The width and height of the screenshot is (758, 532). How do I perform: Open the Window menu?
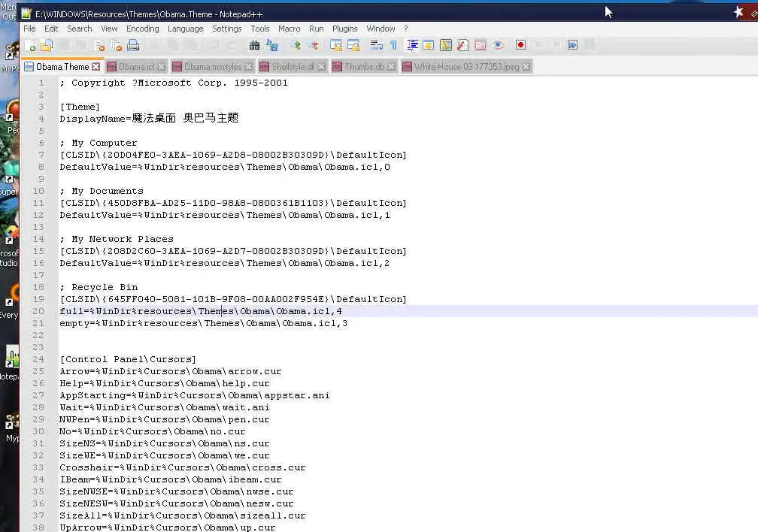click(381, 29)
